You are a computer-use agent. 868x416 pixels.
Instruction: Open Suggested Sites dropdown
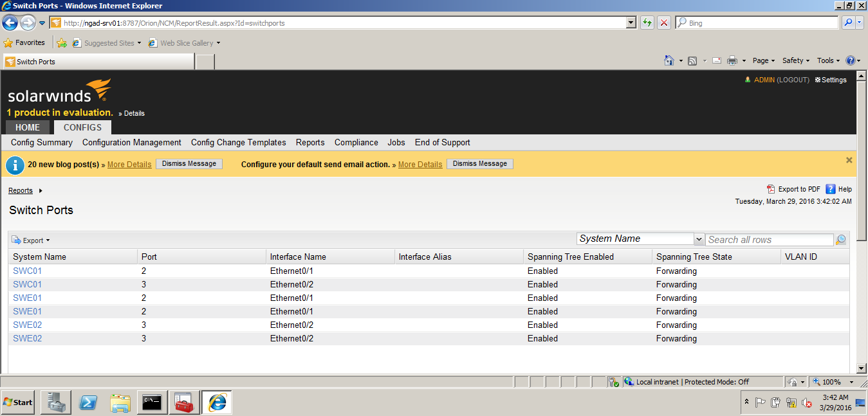139,43
